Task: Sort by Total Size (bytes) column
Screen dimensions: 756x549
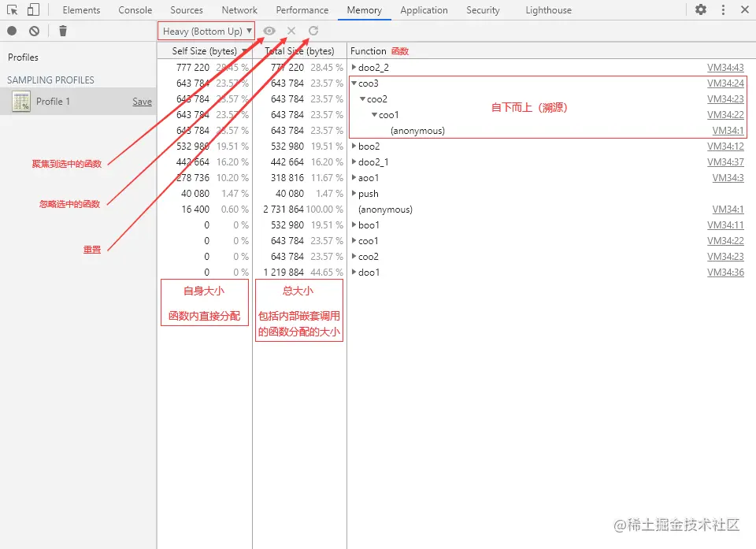Action: pos(299,50)
